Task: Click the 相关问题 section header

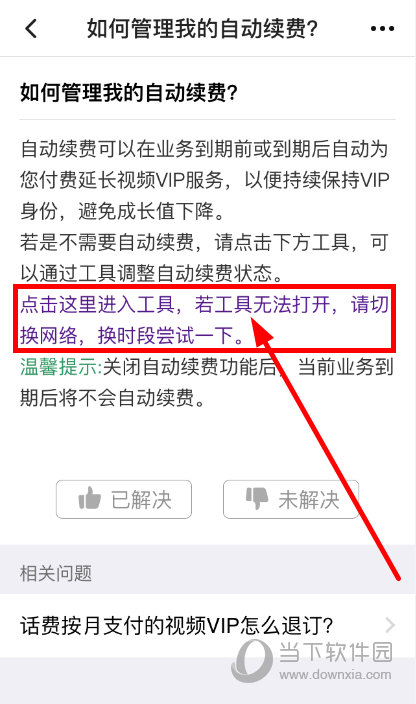Action: pyautogui.click(x=56, y=573)
